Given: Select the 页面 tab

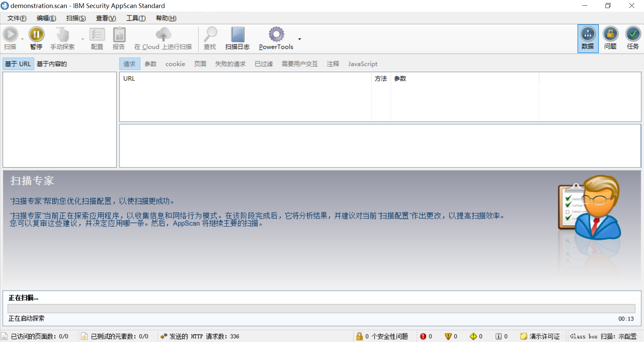Looking at the screenshot, I should pos(200,64).
